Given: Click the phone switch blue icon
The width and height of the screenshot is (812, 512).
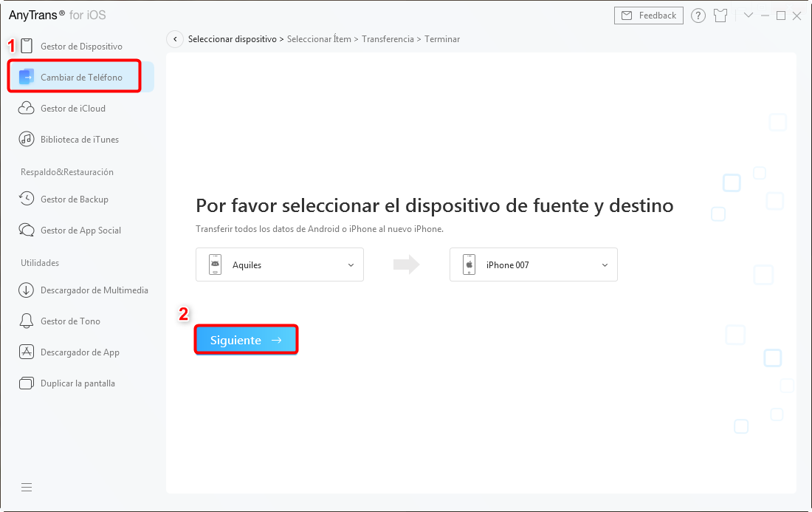Looking at the screenshot, I should tap(27, 78).
